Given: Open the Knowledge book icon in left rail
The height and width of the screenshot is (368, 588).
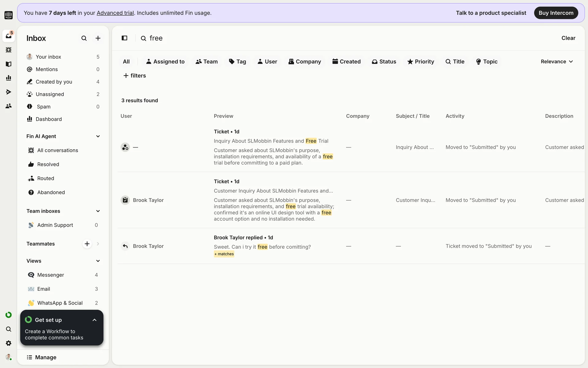Looking at the screenshot, I should coord(9,64).
